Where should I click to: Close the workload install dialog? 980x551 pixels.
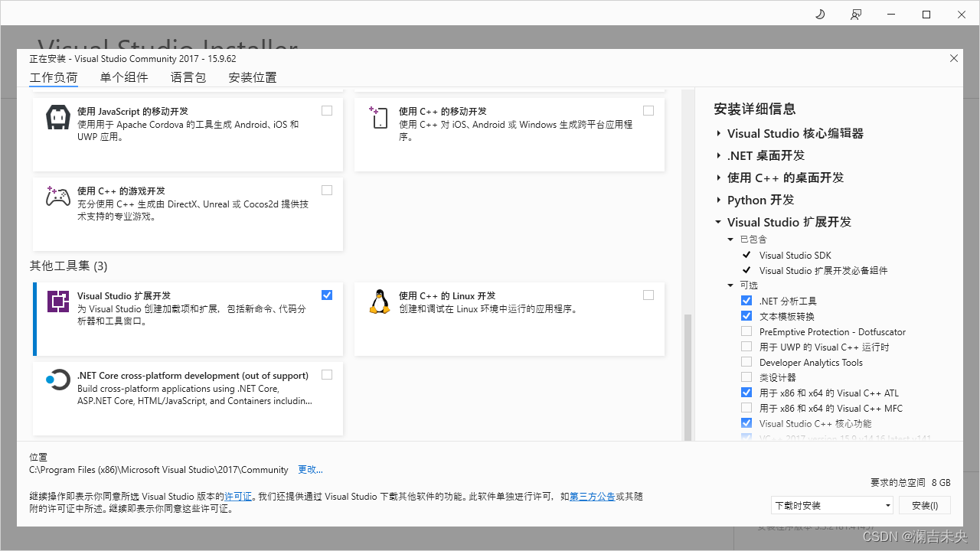click(954, 58)
